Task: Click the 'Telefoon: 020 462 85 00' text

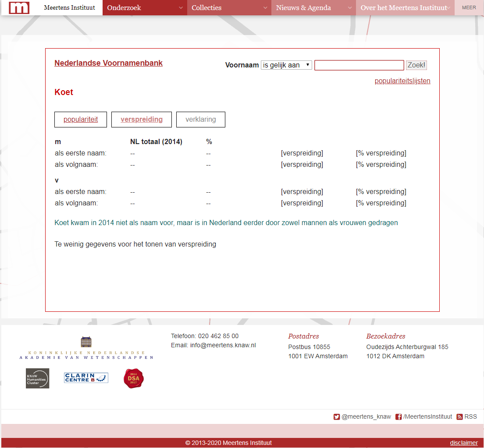Action: 205,336
